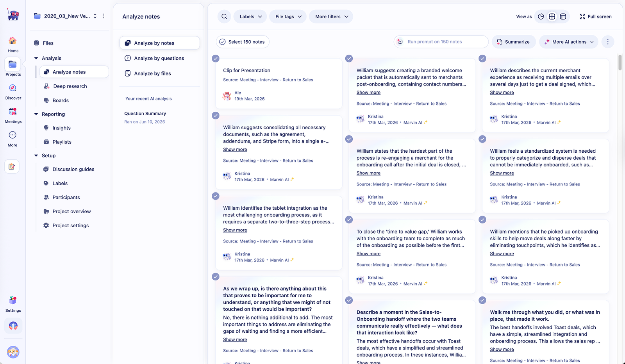This screenshot has height=364, width=625.
Task: Go to the Home icon in sidebar
Action: point(13,41)
